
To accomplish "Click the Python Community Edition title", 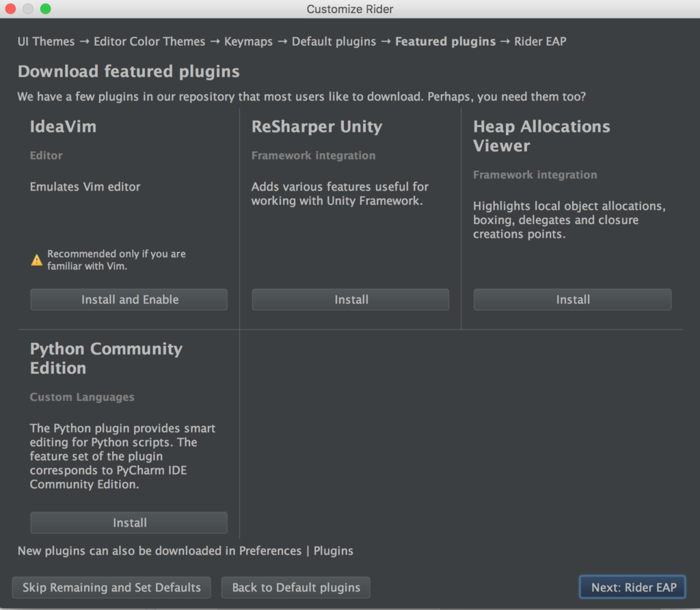I will [106, 359].
